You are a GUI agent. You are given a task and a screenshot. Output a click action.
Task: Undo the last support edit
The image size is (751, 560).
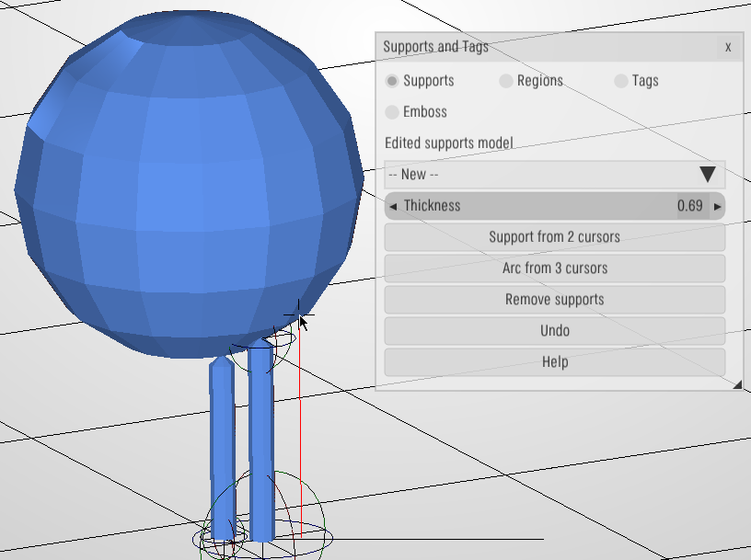(x=555, y=331)
